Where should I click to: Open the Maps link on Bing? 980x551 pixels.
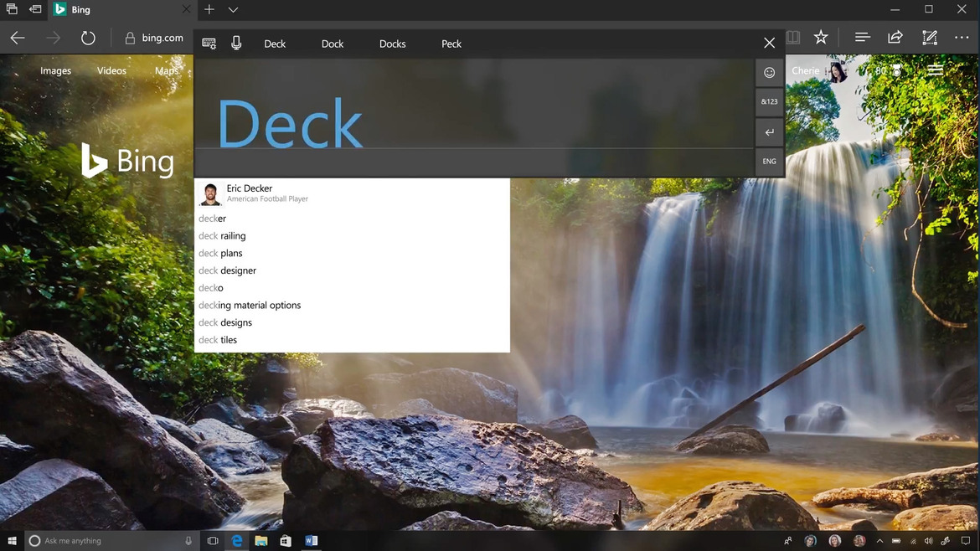pyautogui.click(x=166, y=70)
